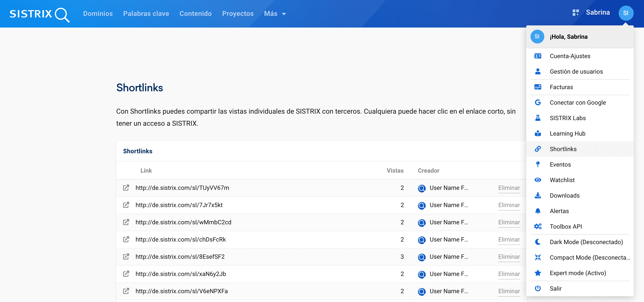The height and width of the screenshot is (302, 644).
Task: Open Watchlist from the user menu
Action: click(x=562, y=180)
